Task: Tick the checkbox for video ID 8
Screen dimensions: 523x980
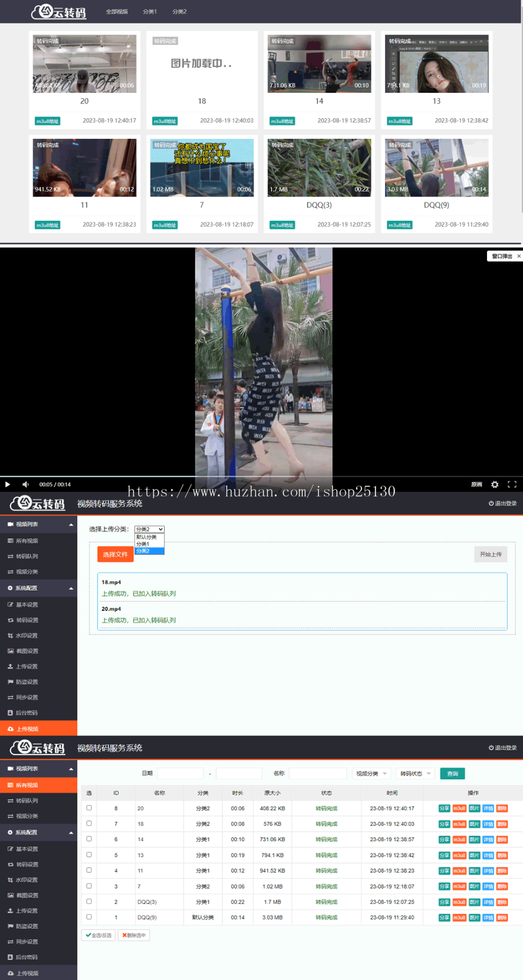Action: pos(89,808)
